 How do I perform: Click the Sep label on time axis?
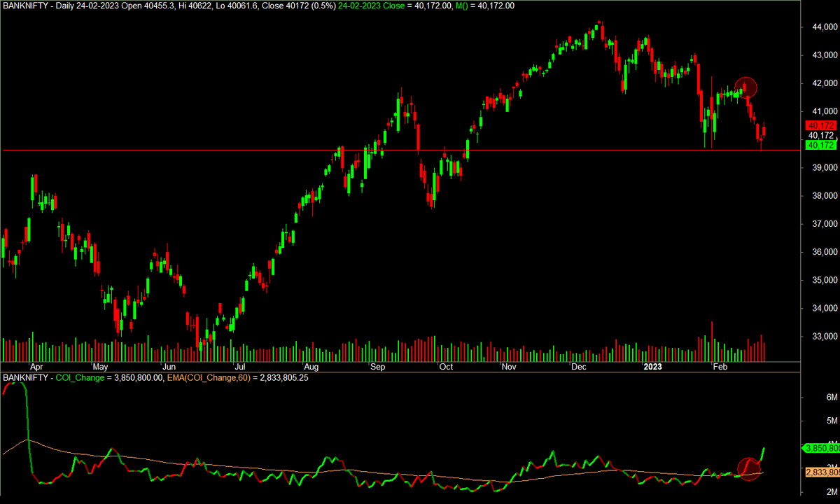(x=378, y=367)
